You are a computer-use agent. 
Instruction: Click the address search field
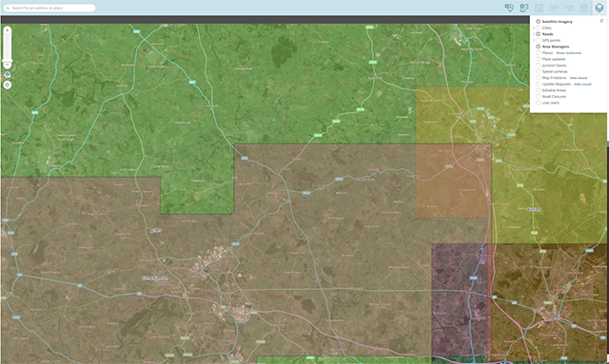49,8
